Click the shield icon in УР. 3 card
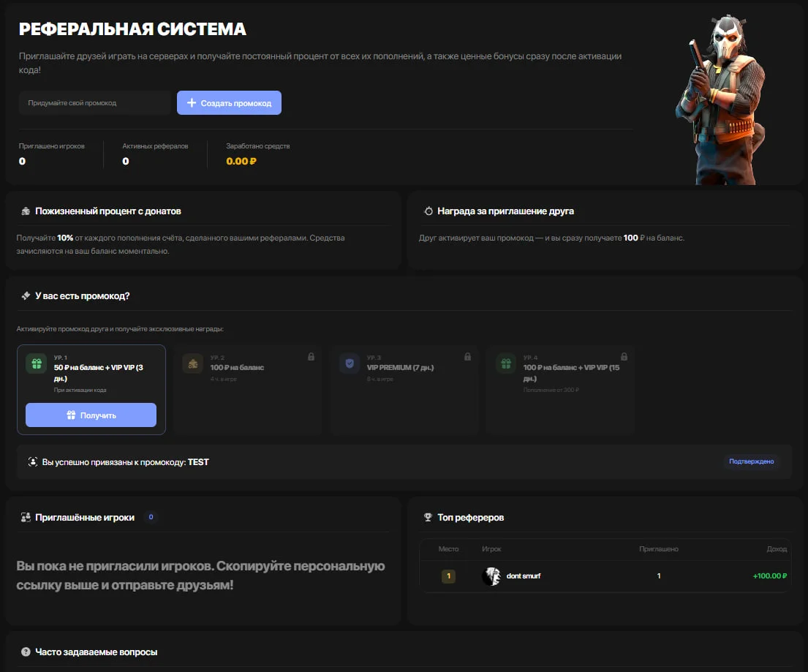 (x=350, y=364)
